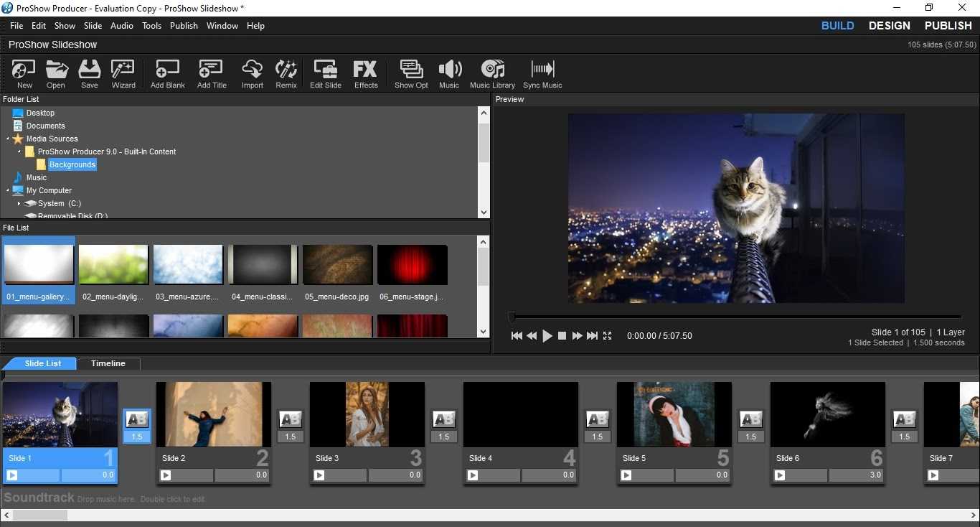Open the Add Title tool
The height and width of the screenshot is (527, 980).
pos(211,73)
